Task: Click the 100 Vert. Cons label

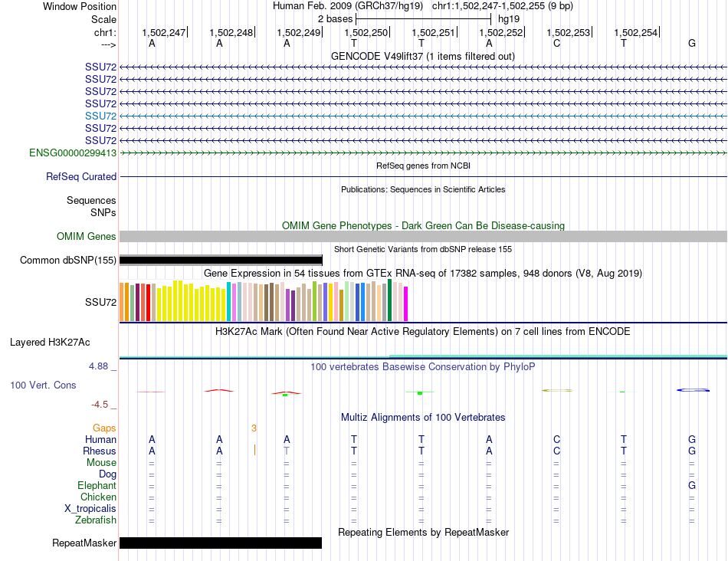Action: (43, 385)
